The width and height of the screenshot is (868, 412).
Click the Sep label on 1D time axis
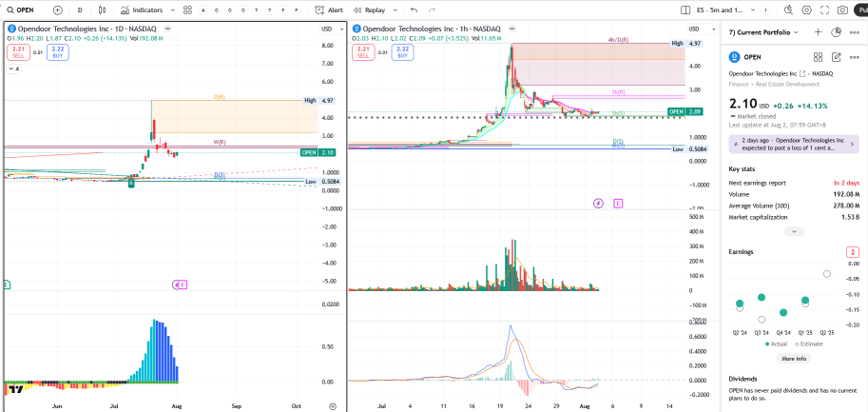pyautogui.click(x=237, y=405)
